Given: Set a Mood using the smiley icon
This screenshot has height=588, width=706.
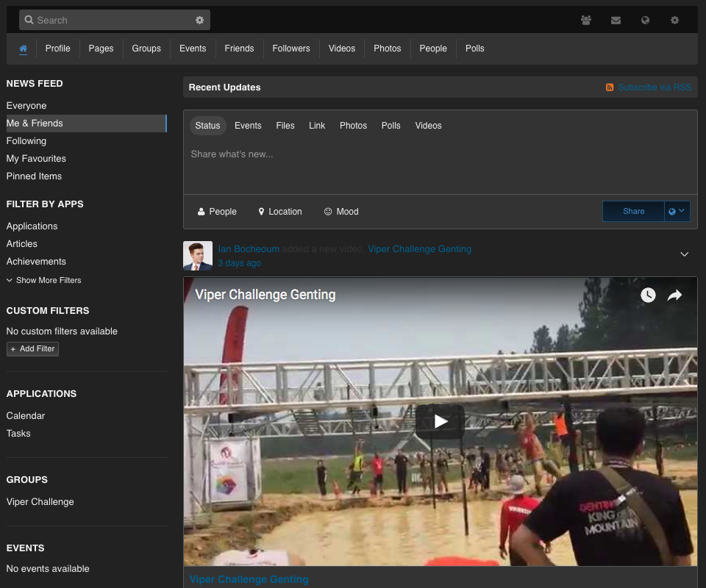Looking at the screenshot, I should [340, 212].
